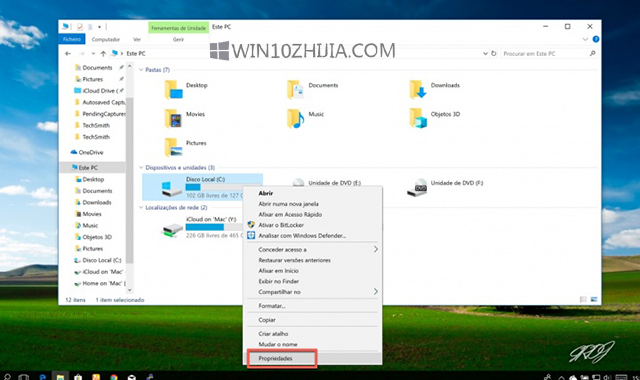The height and width of the screenshot is (380, 640).
Task: Click the taskbar search icon
Action: 7,376
